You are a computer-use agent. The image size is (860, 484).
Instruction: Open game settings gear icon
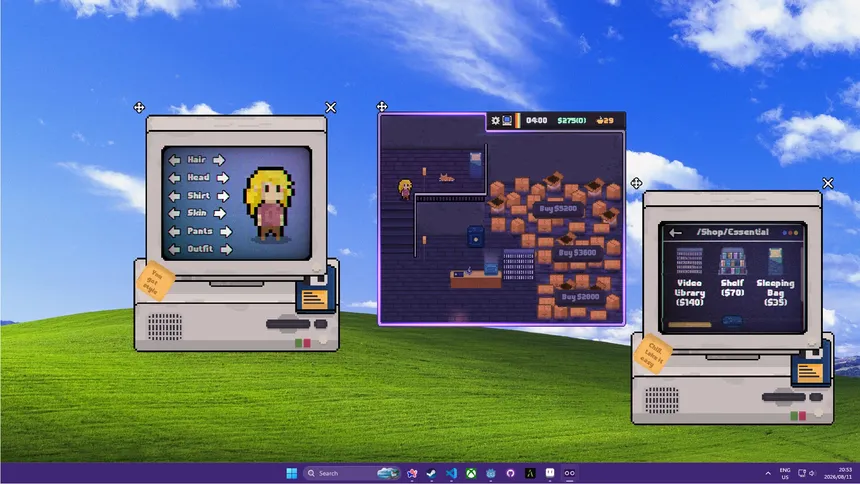495,120
